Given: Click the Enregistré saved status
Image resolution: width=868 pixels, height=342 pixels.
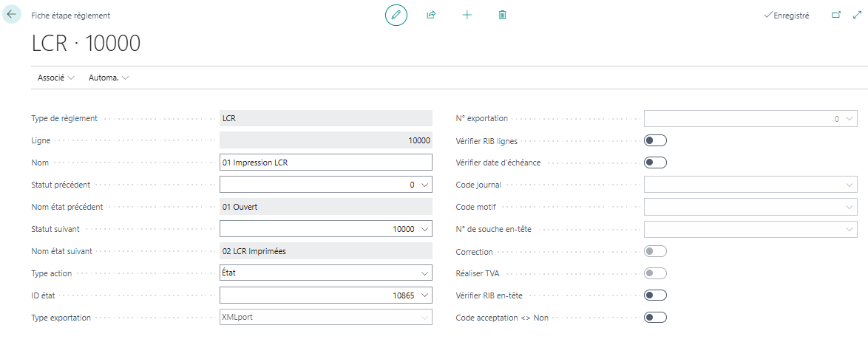Looking at the screenshot, I should [787, 15].
